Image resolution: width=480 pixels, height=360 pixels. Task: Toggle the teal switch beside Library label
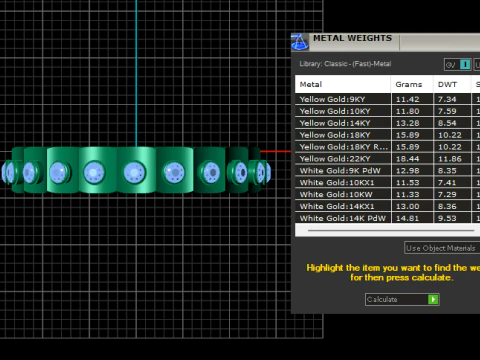[465, 64]
